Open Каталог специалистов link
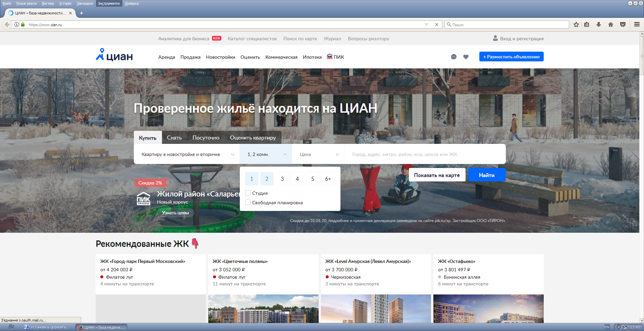The image size is (644, 331). 252,39
